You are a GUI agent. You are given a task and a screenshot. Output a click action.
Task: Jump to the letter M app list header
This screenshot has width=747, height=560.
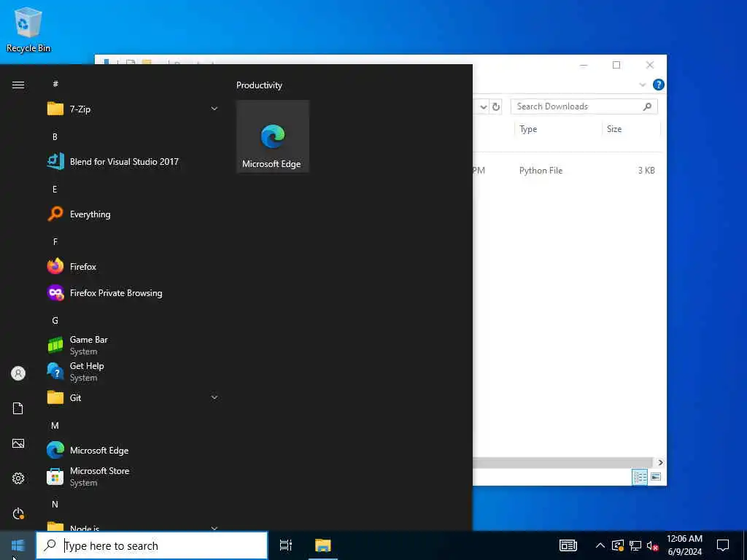[55, 426]
